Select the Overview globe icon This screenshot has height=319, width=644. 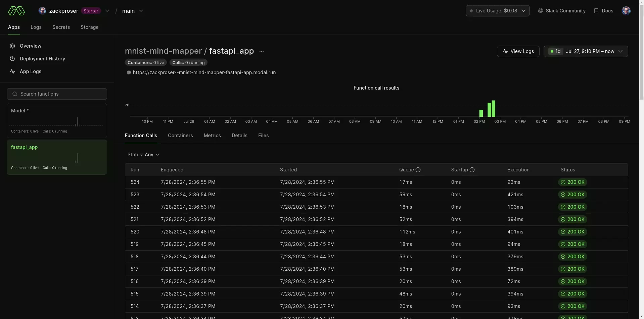click(12, 46)
